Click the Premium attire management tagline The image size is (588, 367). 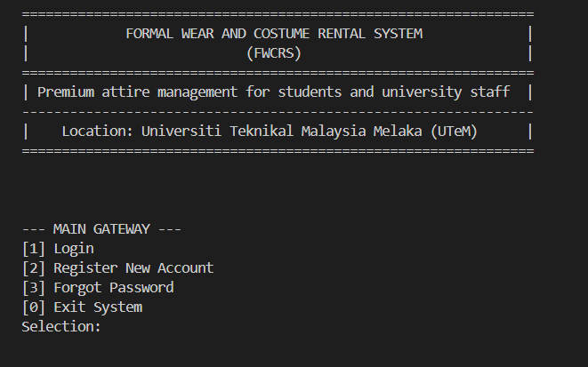pos(273,92)
